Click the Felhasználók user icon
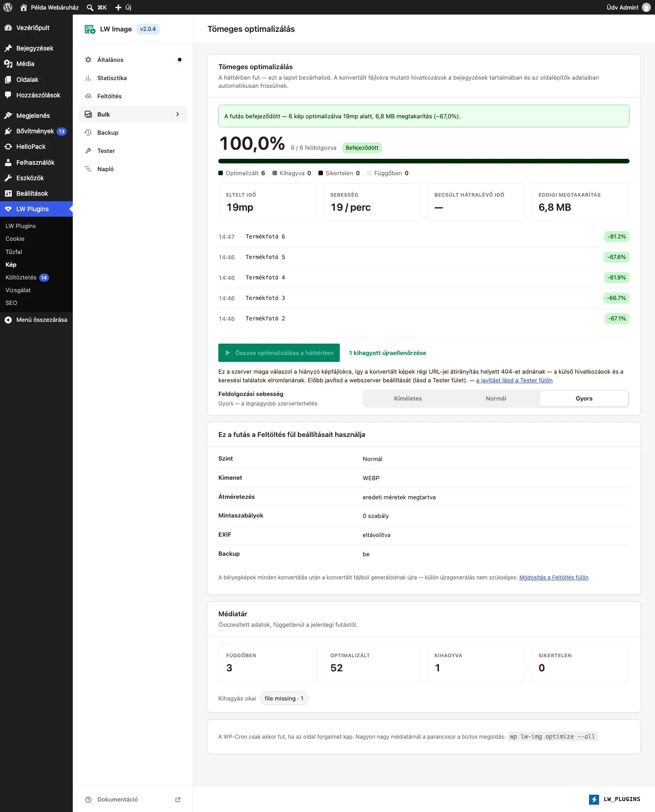Image resolution: width=655 pixels, height=812 pixels. (x=8, y=162)
